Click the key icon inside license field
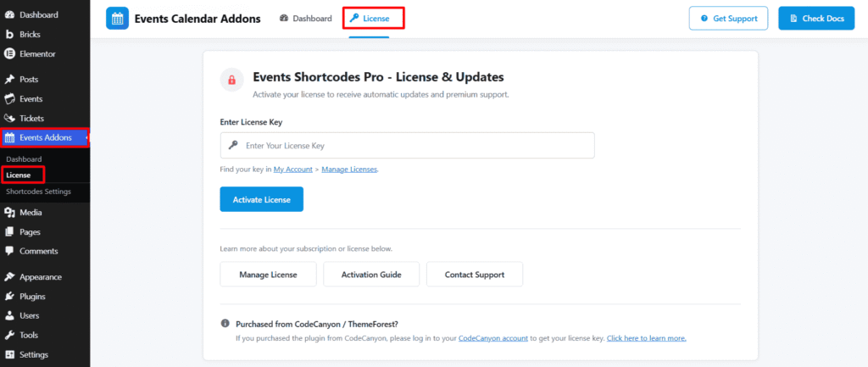The height and width of the screenshot is (367, 868). [x=233, y=146]
